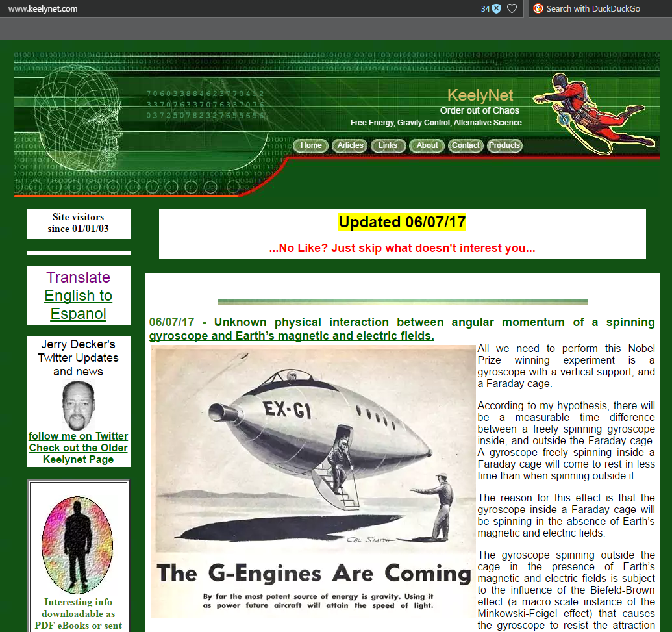The width and height of the screenshot is (672, 632).
Task: Open the Home navigation button
Action: pos(311,145)
